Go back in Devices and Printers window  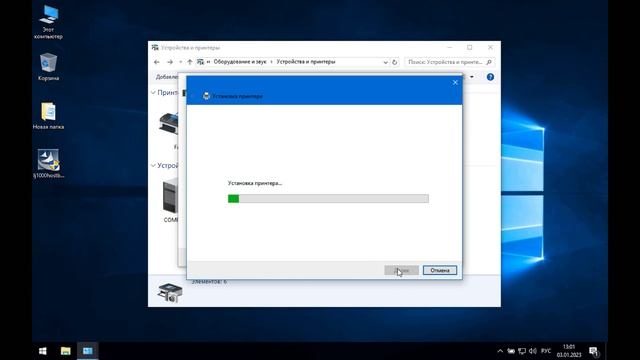[x=157, y=62]
